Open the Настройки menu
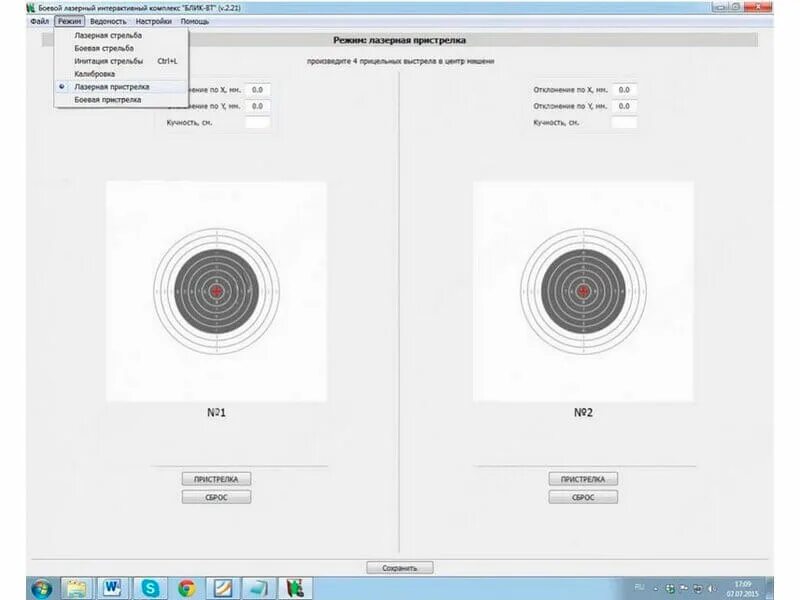Viewport: 800px width, 600px height. point(154,21)
